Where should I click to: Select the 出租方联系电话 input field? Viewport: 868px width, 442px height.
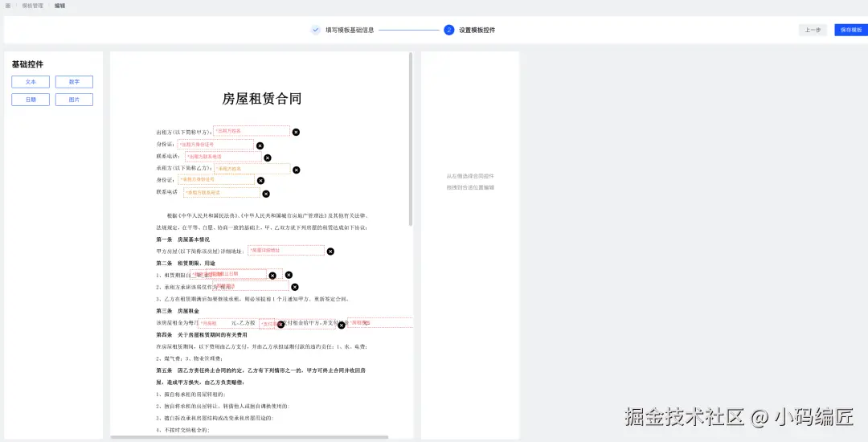tap(223, 157)
